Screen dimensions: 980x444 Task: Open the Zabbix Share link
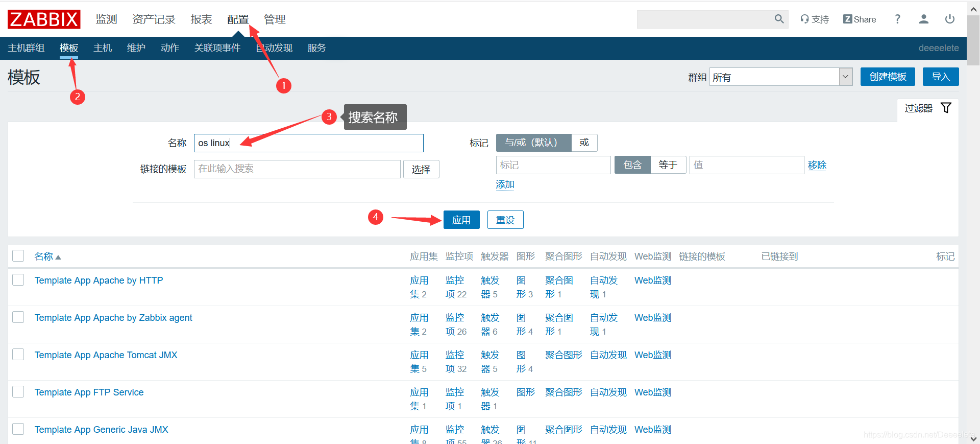[x=860, y=19]
